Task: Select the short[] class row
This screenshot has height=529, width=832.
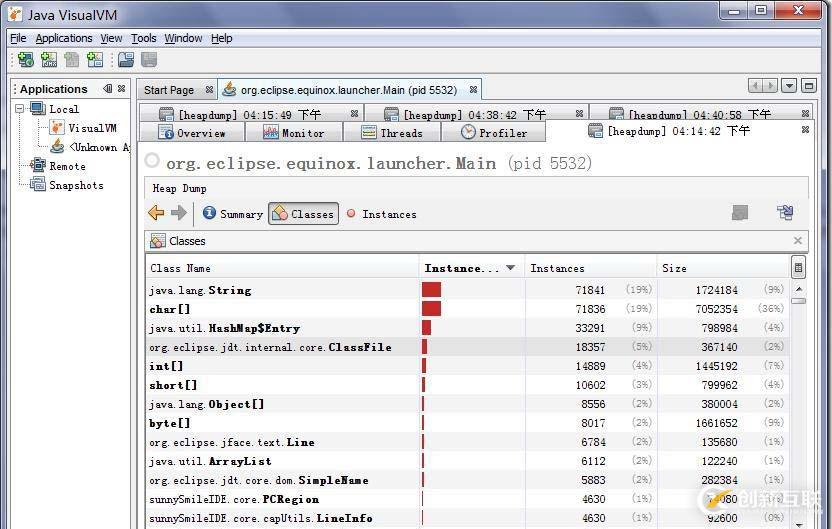Action: [x=468, y=385]
